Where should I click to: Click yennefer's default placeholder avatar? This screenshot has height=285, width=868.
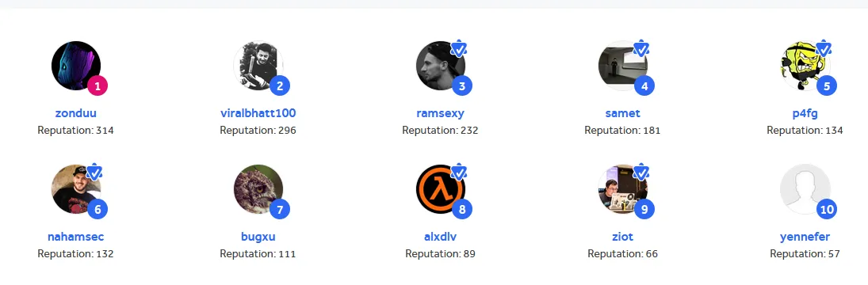coord(805,189)
